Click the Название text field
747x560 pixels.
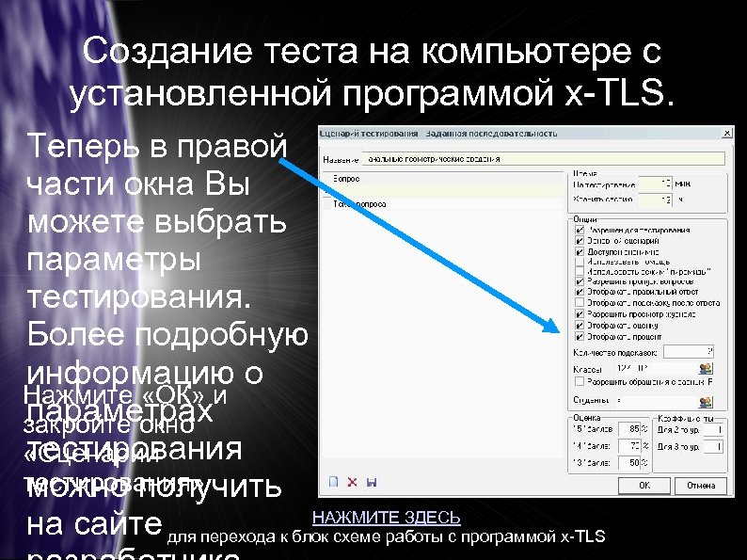tap(543, 159)
